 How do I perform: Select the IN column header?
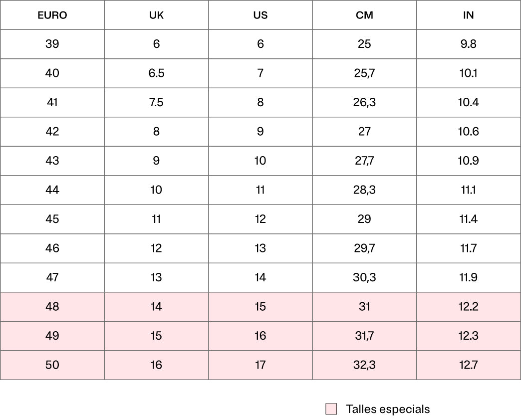[x=468, y=15]
